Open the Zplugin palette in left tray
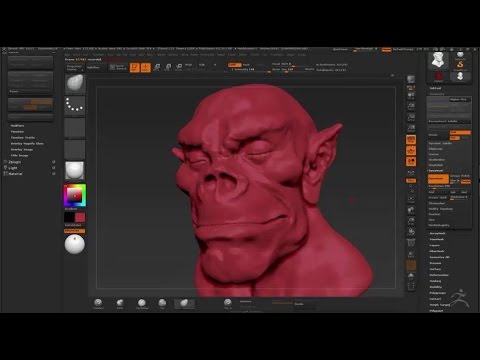 (x=14, y=162)
